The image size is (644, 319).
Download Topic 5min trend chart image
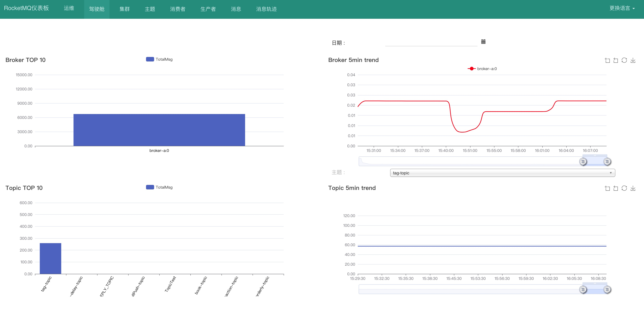coord(633,188)
